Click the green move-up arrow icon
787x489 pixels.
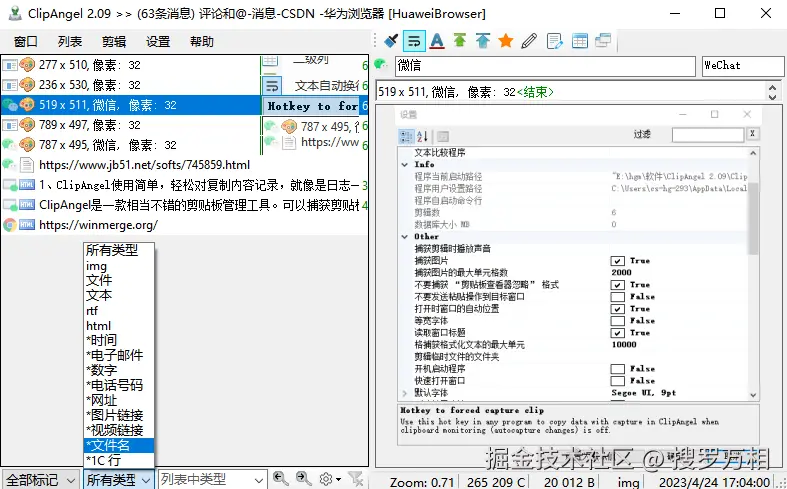point(460,41)
